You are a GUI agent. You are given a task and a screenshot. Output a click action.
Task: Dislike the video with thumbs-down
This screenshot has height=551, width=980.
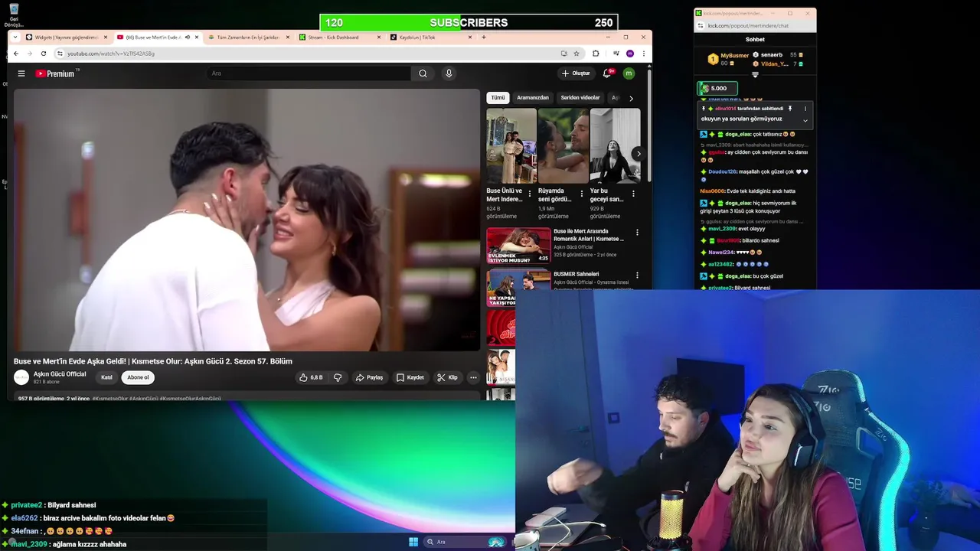[x=338, y=377]
